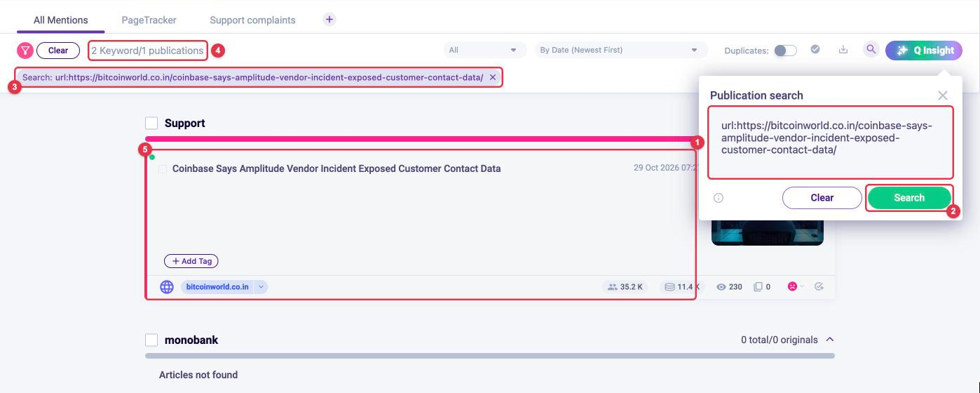Open the Coinbase Says Amplitude article title

[x=336, y=168]
